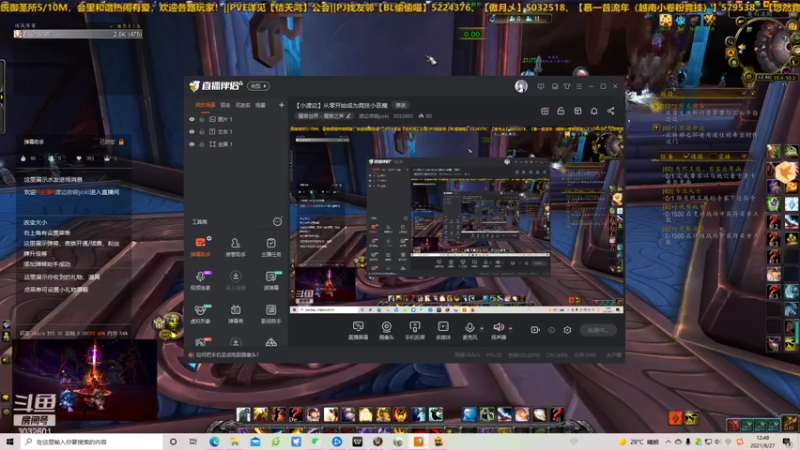
Task: Open the mode switch pill beside logo
Action: (258, 86)
